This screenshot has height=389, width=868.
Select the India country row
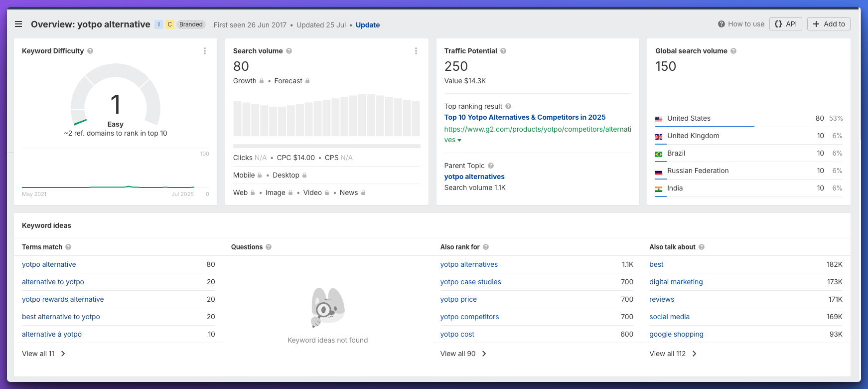tap(749, 188)
